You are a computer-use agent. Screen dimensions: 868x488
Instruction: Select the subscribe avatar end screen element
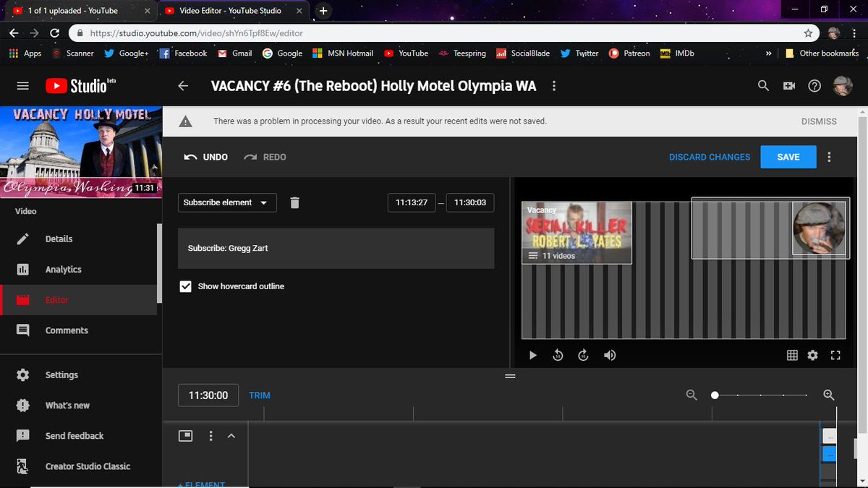point(819,228)
